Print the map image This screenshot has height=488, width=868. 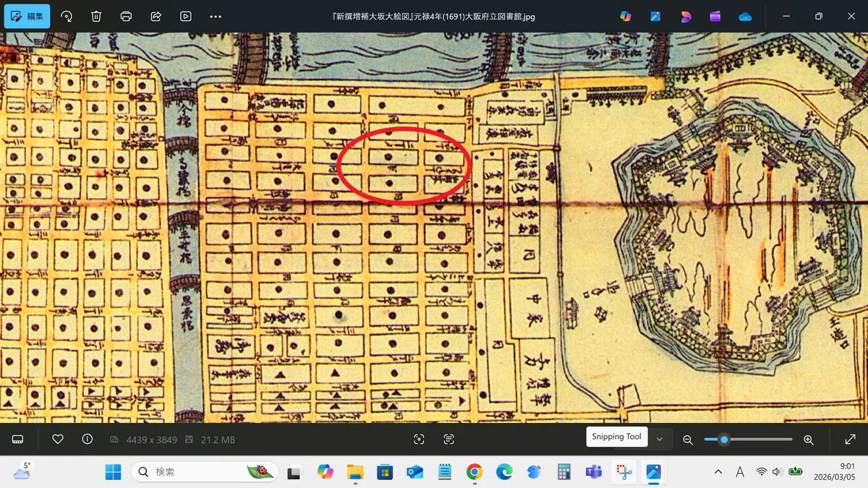[x=126, y=16]
